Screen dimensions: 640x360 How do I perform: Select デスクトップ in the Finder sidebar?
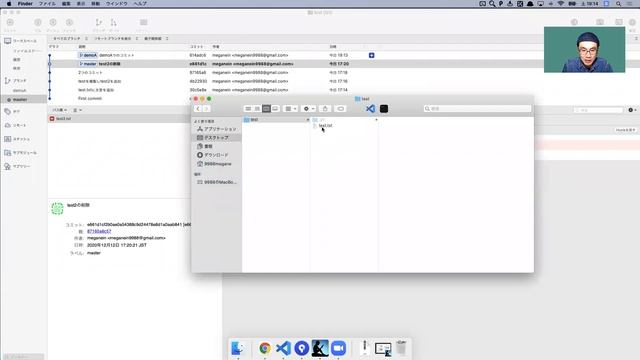coord(216,138)
